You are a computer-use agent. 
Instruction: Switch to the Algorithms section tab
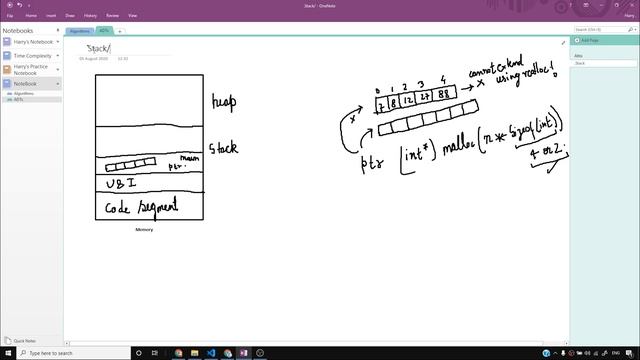click(x=80, y=31)
